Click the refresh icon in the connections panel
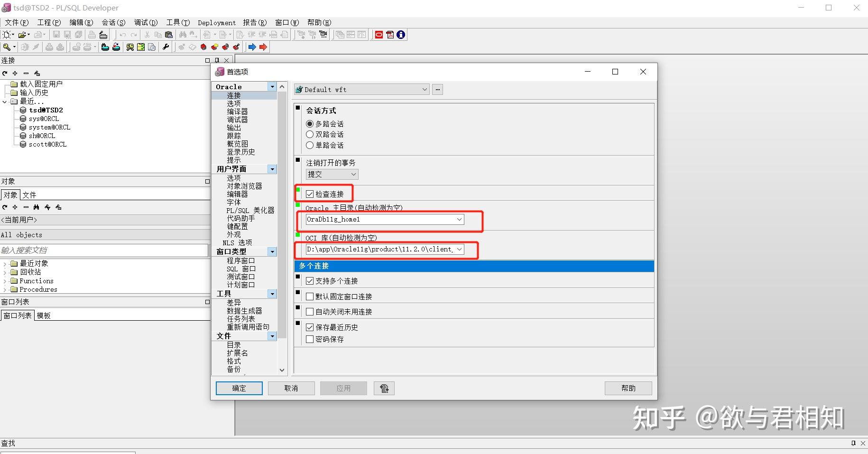 [5, 73]
